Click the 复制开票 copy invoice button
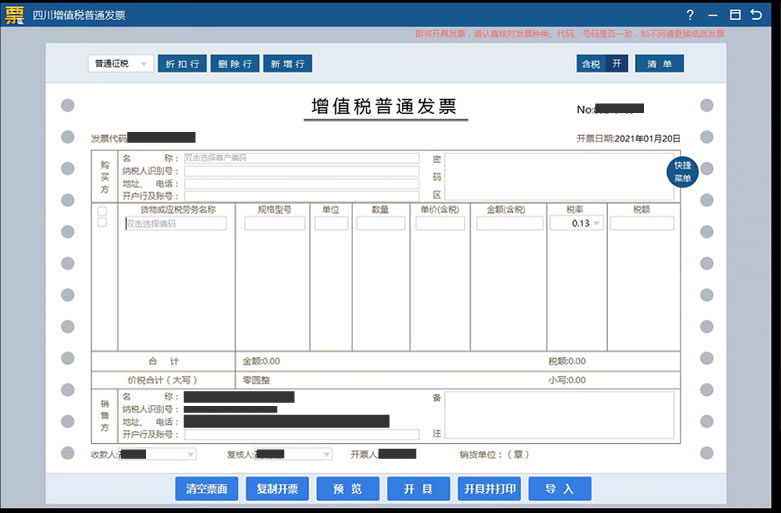 click(x=277, y=489)
